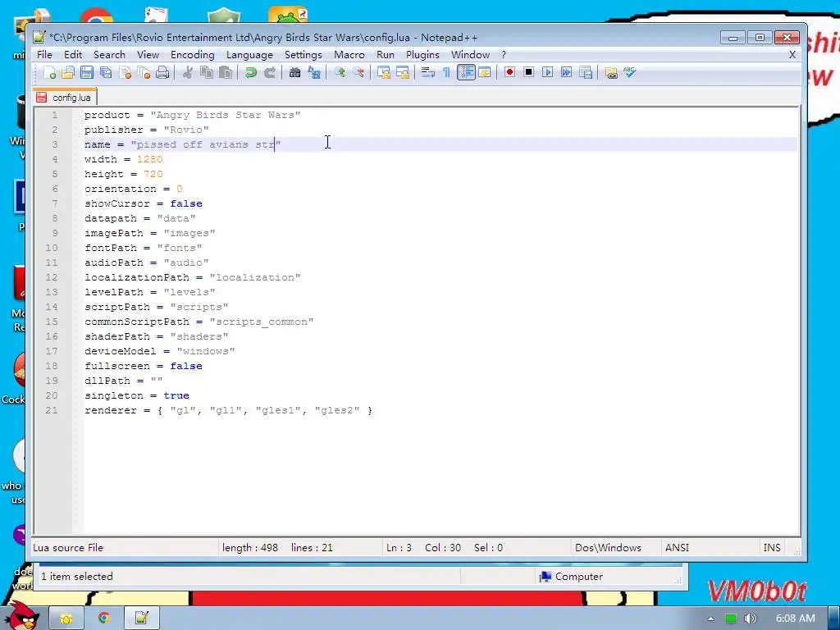Click the Zoom In magnifier icon
This screenshot has width=840, height=630.
pos(339,72)
